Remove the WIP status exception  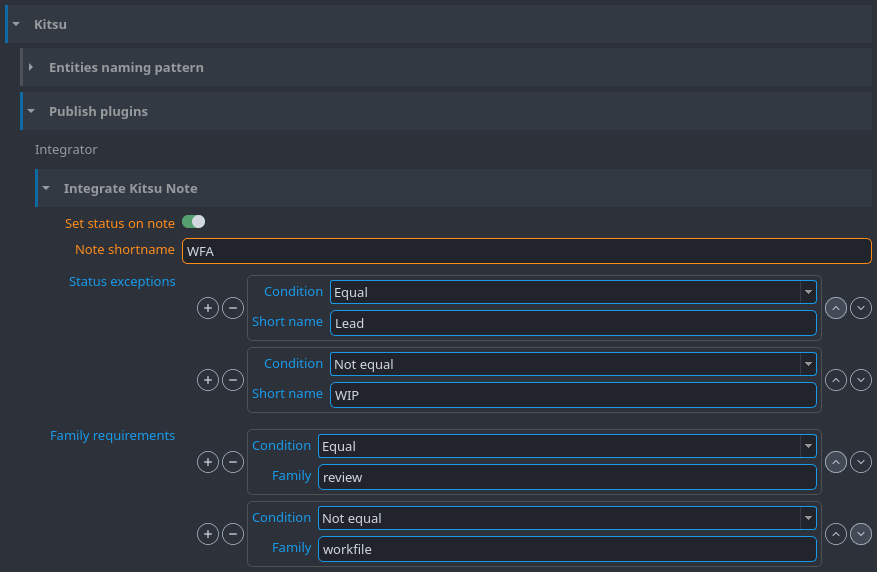click(x=233, y=380)
